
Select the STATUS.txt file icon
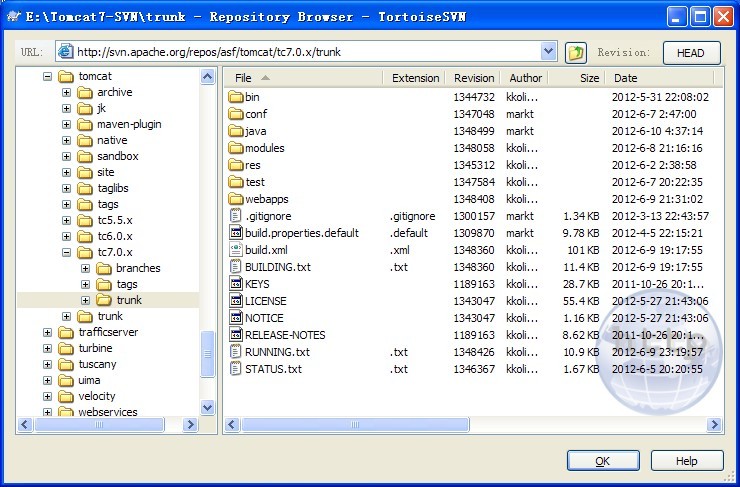click(236, 369)
